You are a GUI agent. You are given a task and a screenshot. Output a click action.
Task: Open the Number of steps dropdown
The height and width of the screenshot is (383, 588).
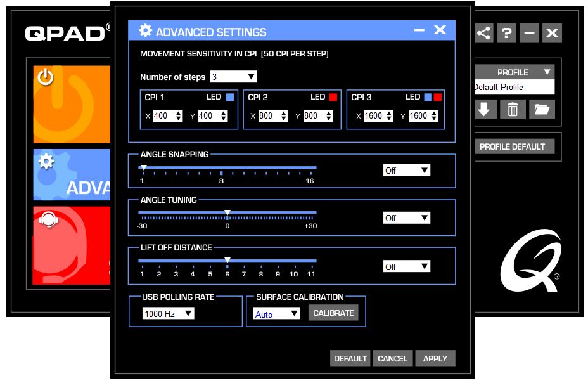pyautogui.click(x=233, y=77)
